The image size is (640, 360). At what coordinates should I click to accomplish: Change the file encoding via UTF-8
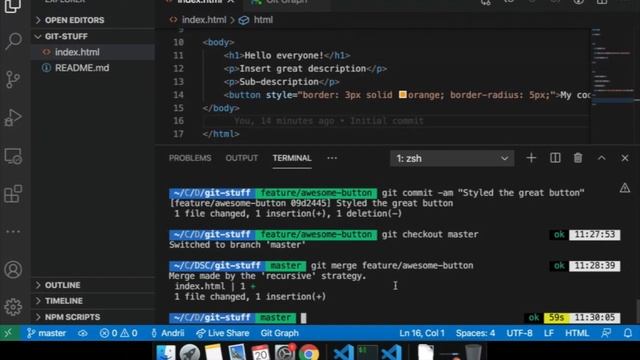point(519,333)
